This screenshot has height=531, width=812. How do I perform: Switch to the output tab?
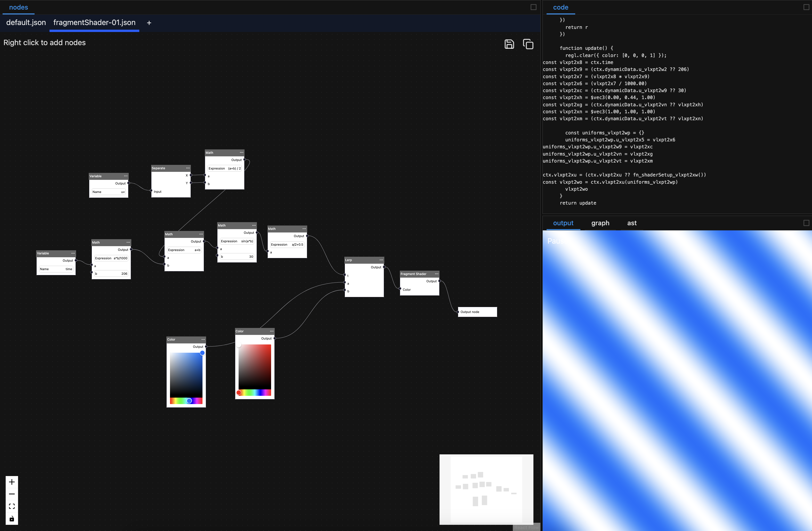(563, 223)
